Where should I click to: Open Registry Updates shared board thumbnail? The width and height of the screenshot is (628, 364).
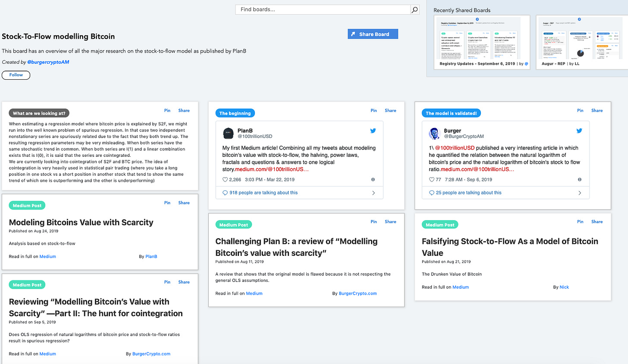pos(482,41)
